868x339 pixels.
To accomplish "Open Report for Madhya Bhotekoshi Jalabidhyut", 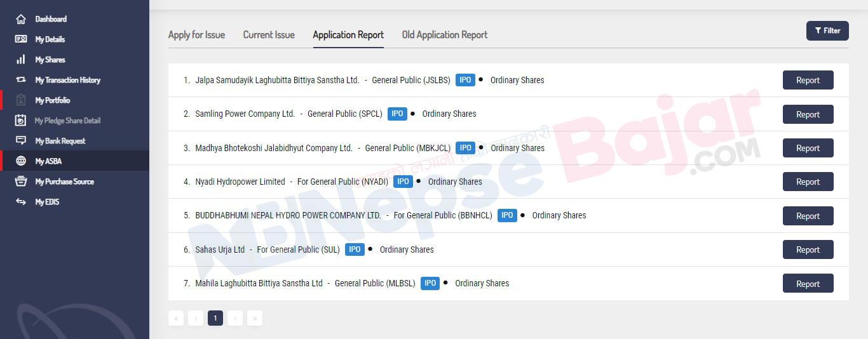I will click(x=808, y=148).
